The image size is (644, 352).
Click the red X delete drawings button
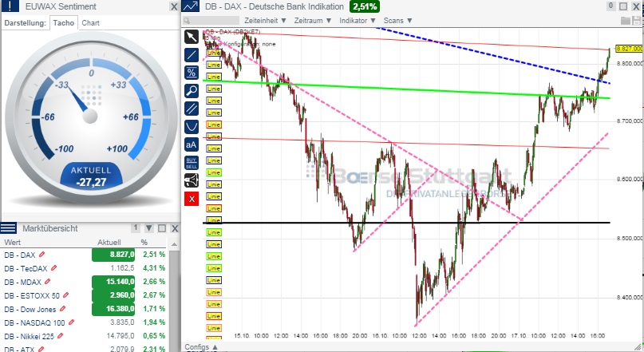point(192,200)
